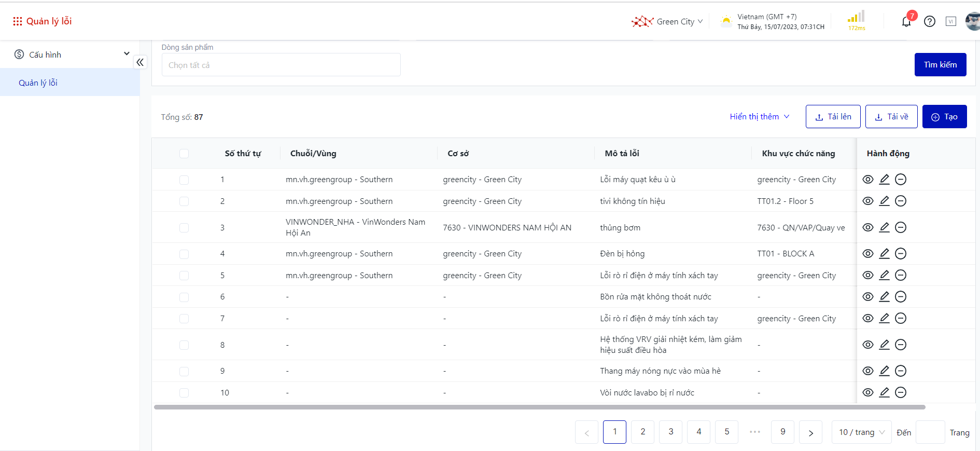This screenshot has height=451, width=980.
Task: Delete the 'thủng bơm' error row
Action: tap(901, 227)
